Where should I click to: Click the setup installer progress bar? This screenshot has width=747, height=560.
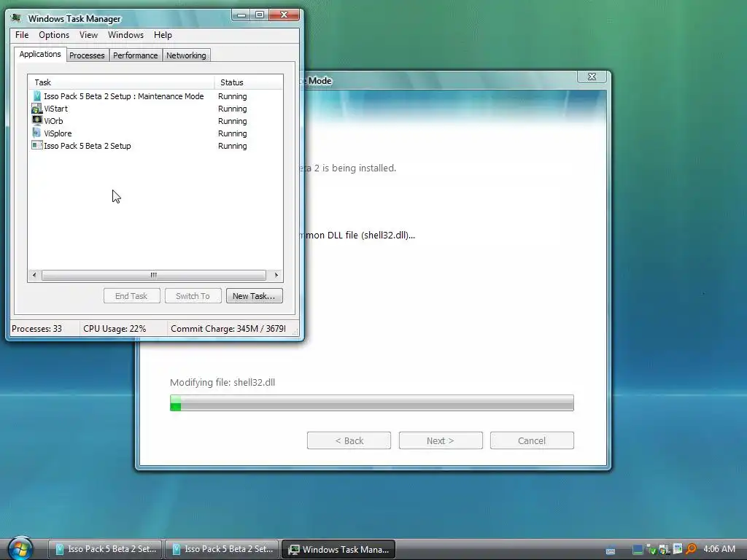[371, 402]
